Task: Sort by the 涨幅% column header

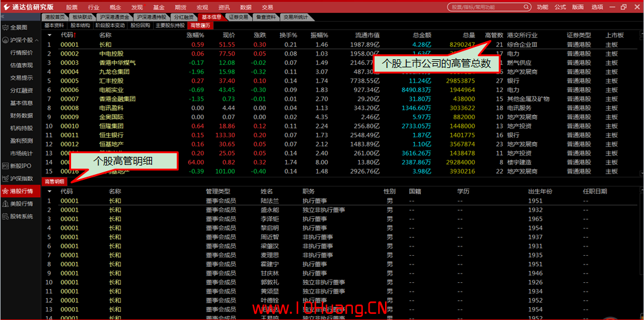Action: [x=195, y=35]
